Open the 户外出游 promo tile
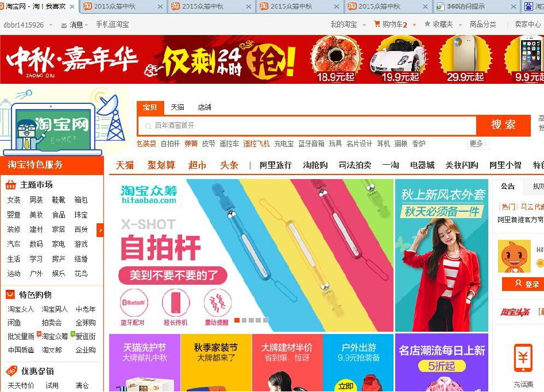 358,363
